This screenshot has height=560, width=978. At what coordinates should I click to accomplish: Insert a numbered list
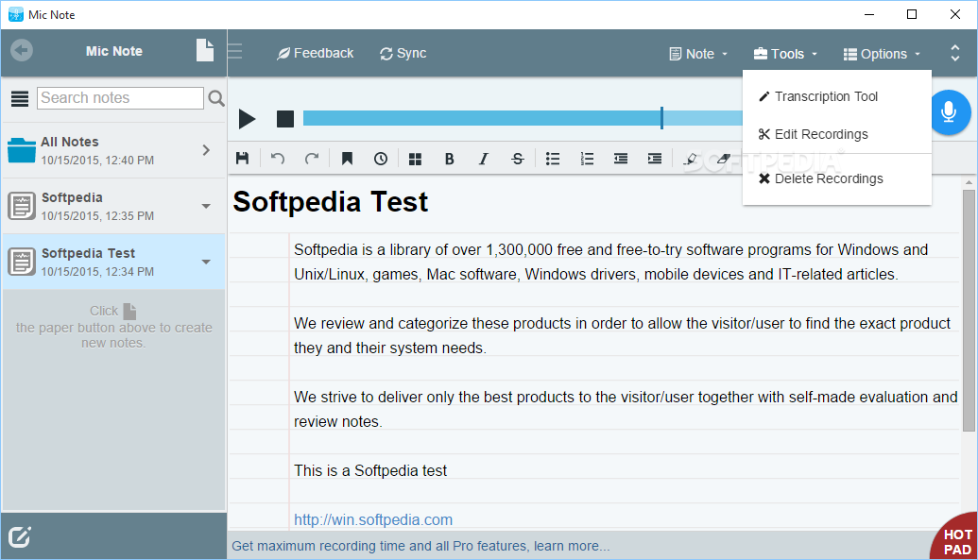(587, 159)
